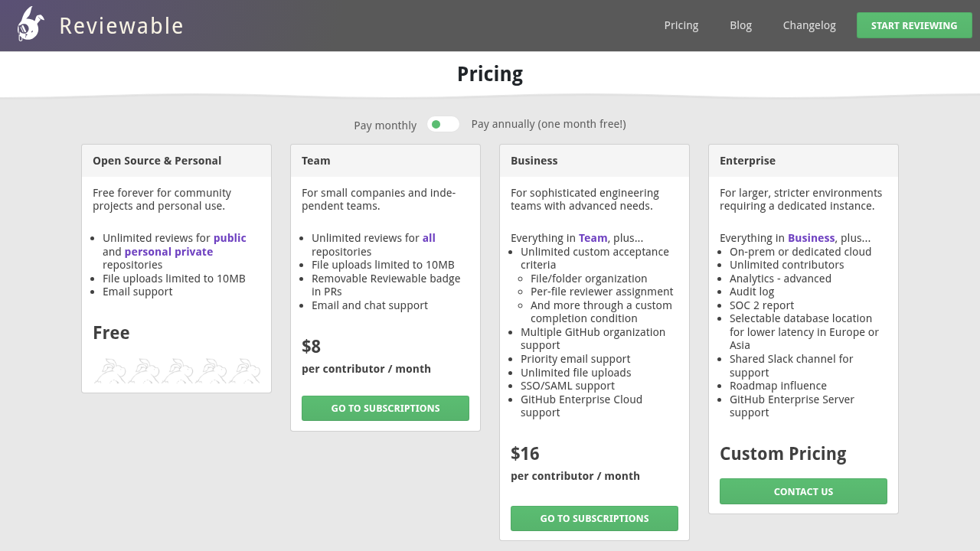
Task: Click the "Business" link in Enterprise plan
Action: (812, 238)
